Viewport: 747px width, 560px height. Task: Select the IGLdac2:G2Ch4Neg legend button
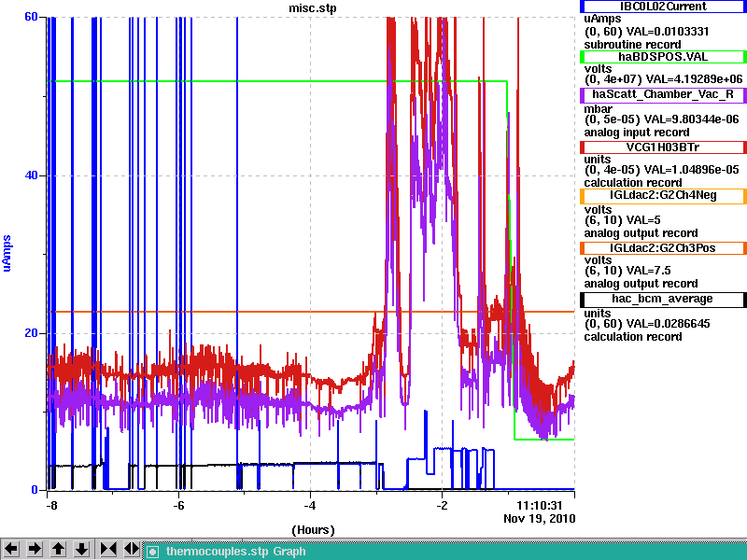point(663,196)
